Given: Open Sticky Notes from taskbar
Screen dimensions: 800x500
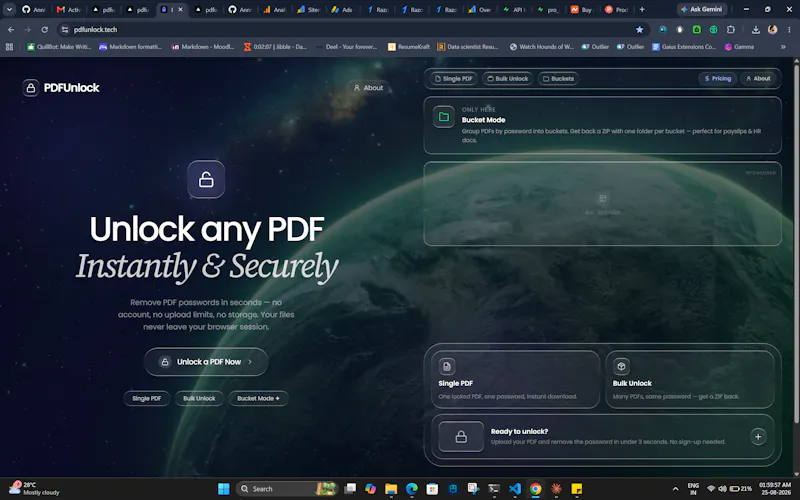Looking at the screenshot, I should pos(577,489).
